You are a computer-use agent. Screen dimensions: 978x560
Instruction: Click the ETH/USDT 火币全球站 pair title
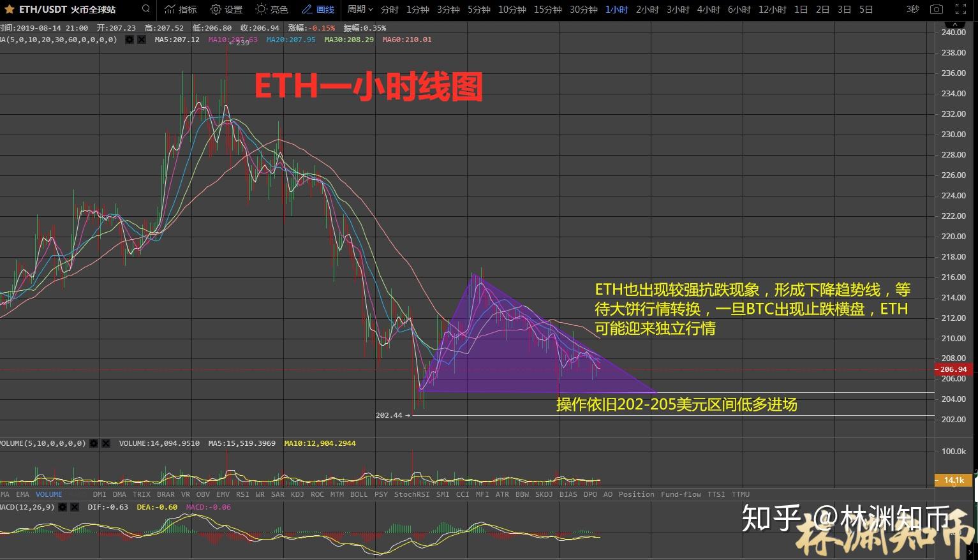pos(68,10)
